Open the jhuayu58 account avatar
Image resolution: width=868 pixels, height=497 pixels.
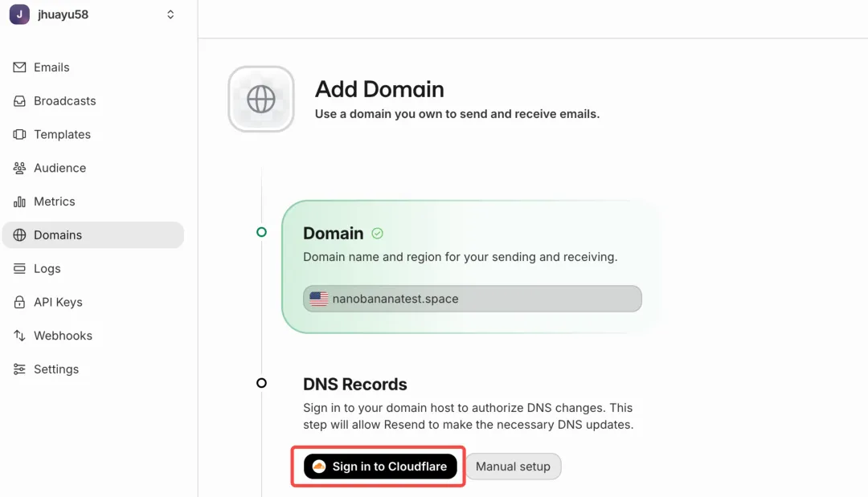pyautogui.click(x=19, y=14)
